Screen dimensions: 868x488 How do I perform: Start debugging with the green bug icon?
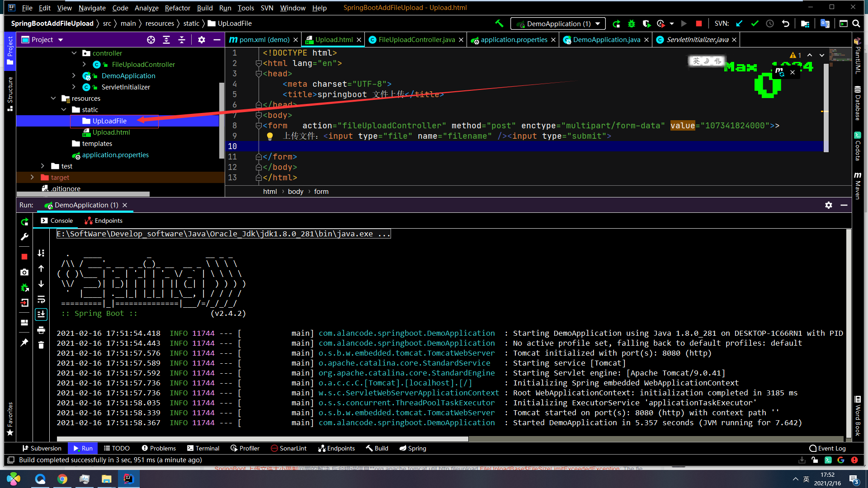(632, 23)
